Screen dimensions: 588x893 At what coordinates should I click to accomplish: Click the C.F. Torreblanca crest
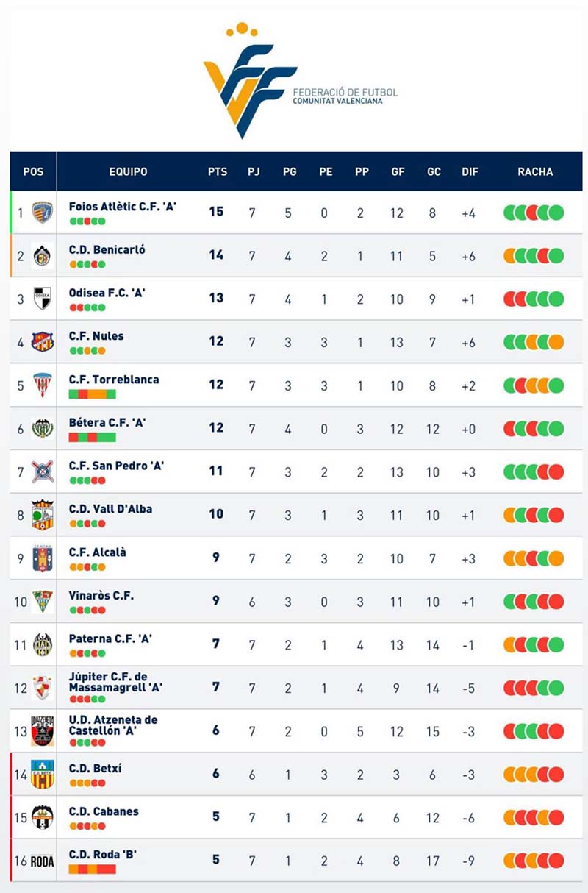[x=42, y=385]
